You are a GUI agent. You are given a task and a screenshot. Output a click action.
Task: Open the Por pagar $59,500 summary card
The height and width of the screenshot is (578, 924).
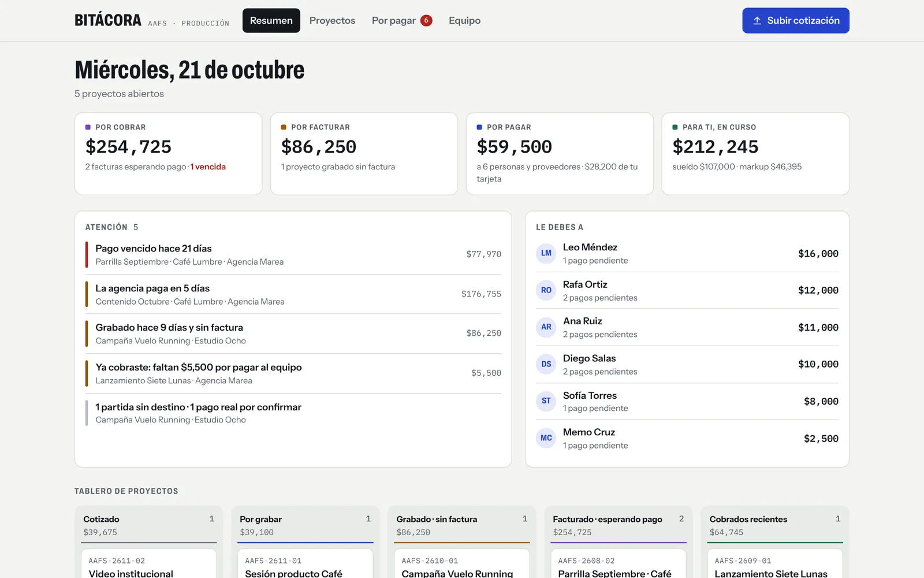560,154
